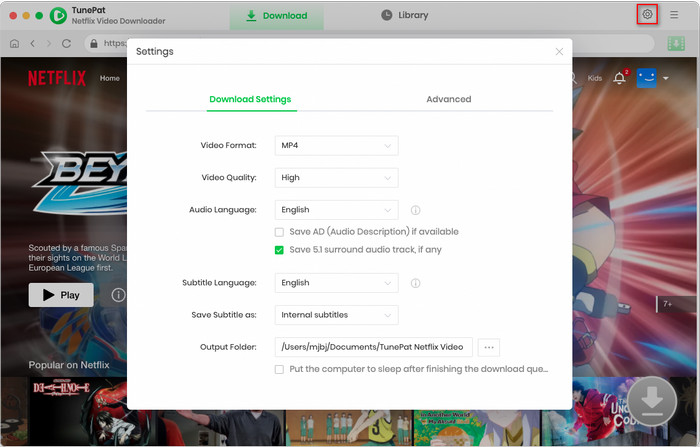This screenshot has height=447, width=700.
Task: Expand the Save Subtitle as dropdown
Action: (336, 315)
